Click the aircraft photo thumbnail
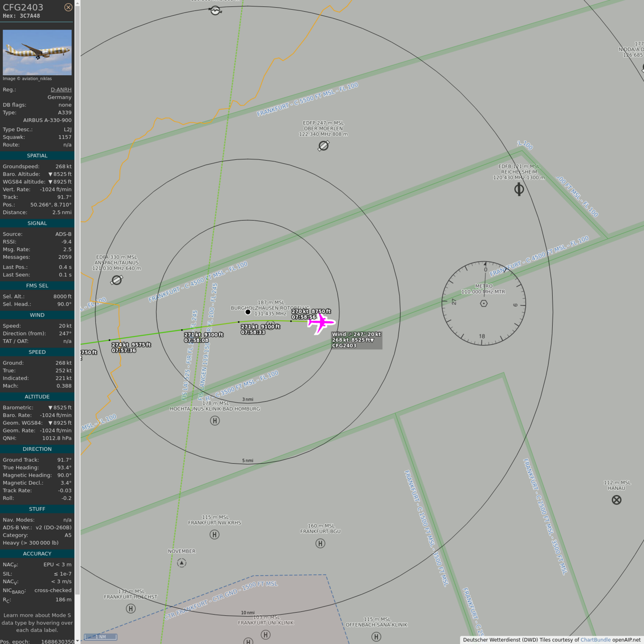 pyautogui.click(x=37, y=52)
